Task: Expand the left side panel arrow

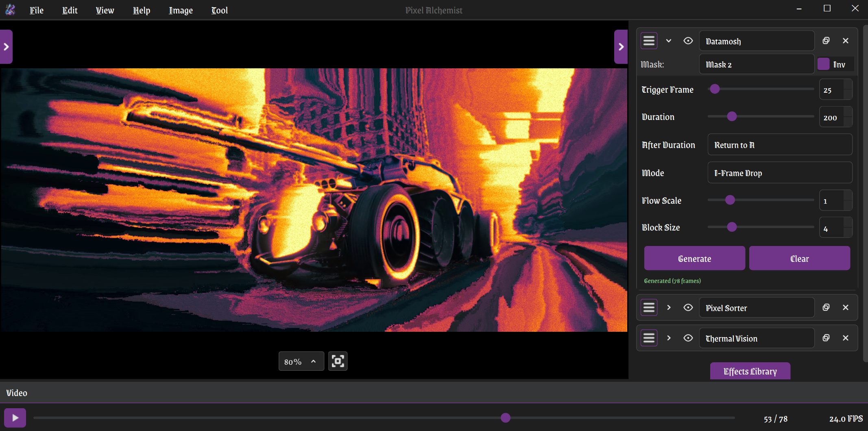Action: tap(6, 47)
